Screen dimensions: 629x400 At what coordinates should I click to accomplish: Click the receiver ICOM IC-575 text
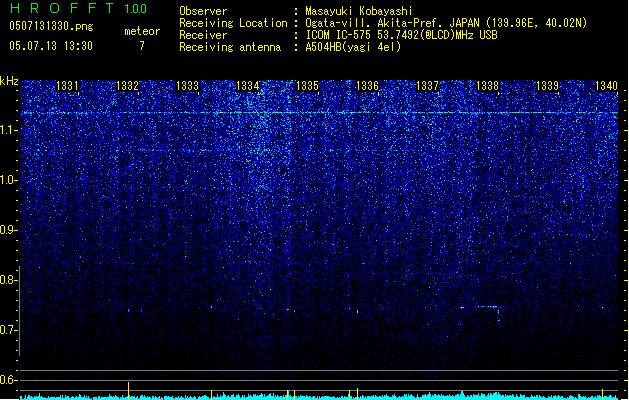[402, 35]
